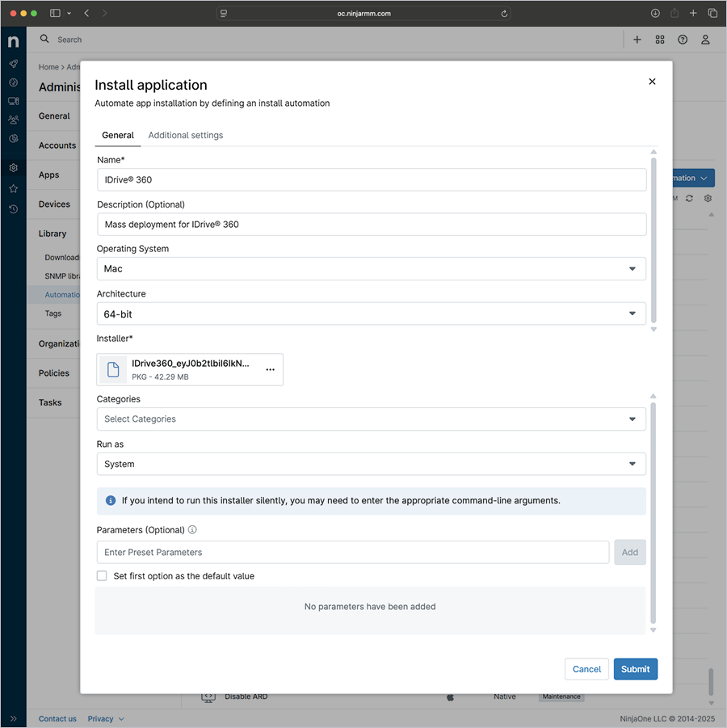Click the installer file's three-dot options icon
Screen dimensions: 727x728
coord(270,370)
